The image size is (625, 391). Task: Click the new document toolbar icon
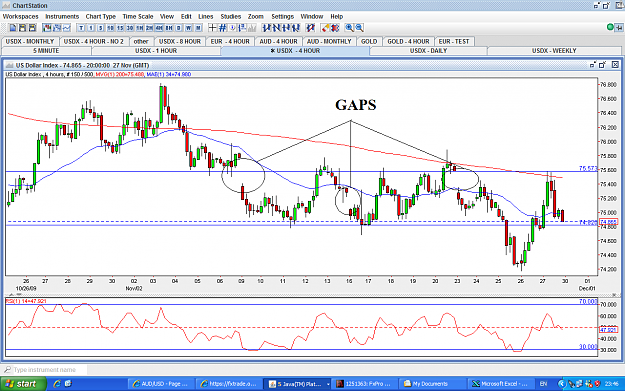13,28
